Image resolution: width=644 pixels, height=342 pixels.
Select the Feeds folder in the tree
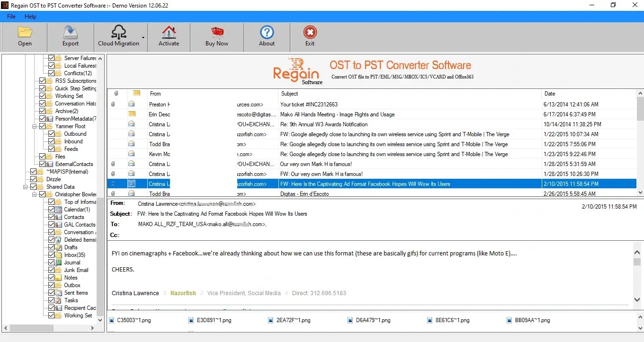71,149
